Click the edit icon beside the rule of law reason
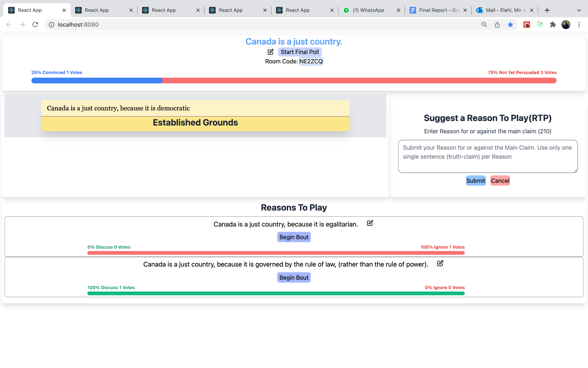The height and width of the screenshot is (368, 588). [x=440, y=263]
